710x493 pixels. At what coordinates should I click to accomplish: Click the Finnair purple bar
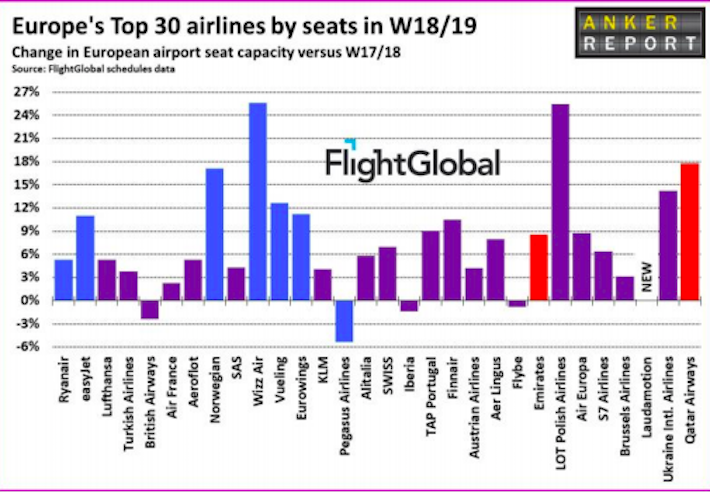(452, 260)
